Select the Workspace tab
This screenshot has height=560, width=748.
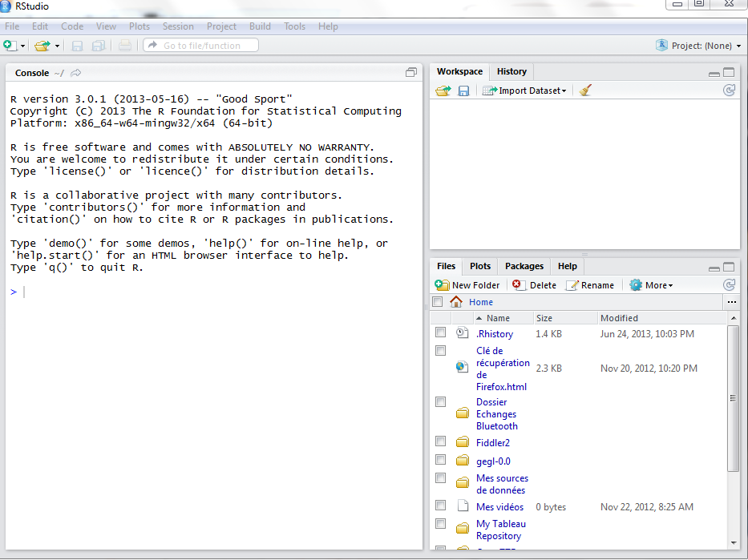point(460,71)
